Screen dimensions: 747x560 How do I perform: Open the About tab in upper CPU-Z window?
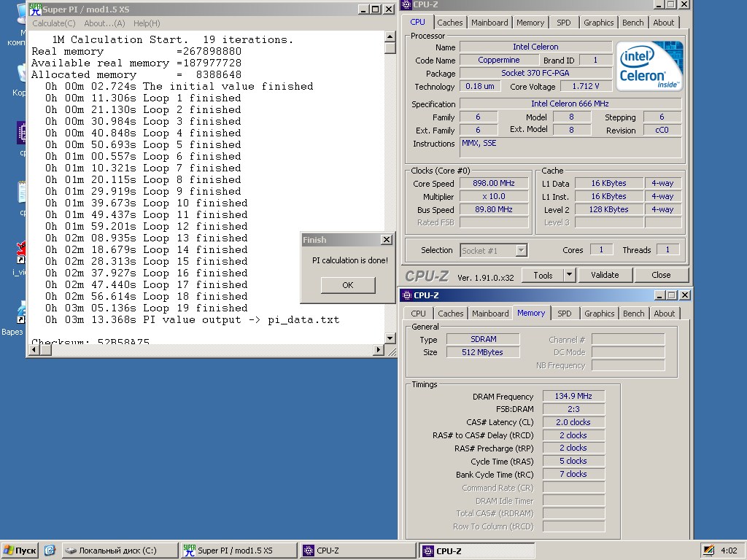(x=664, y=23)
